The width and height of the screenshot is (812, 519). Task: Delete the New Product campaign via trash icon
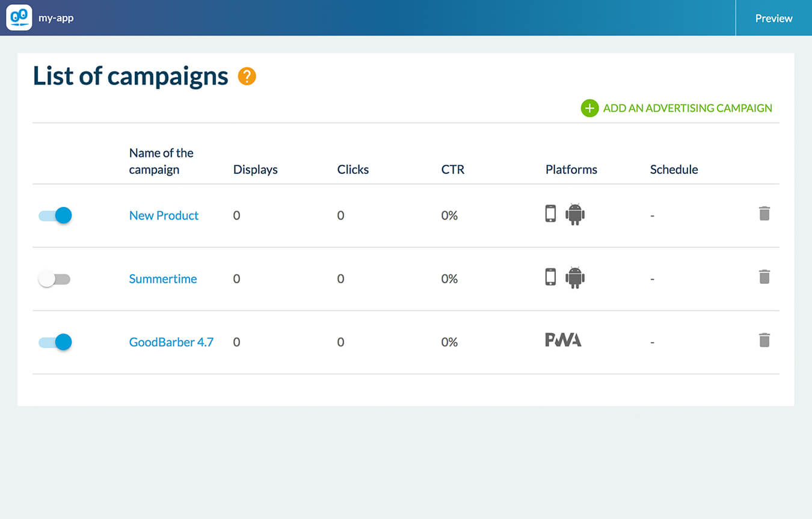(x=764, y=213)
